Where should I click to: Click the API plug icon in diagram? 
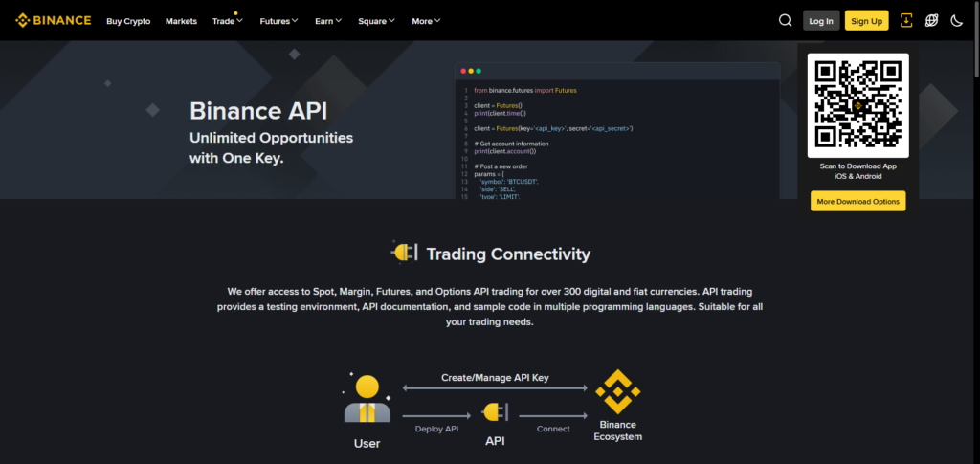[495, 412]
